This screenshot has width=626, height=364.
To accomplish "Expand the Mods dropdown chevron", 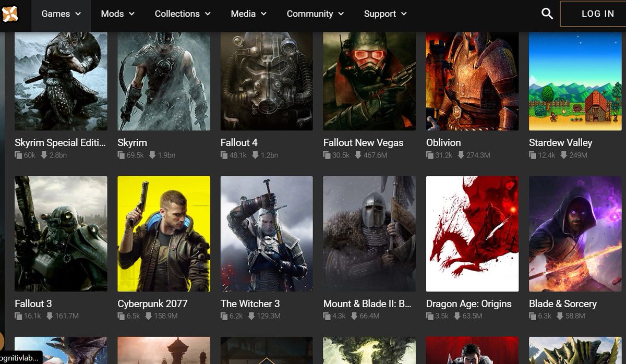I will pyautogui.click(x=131, y=14).
